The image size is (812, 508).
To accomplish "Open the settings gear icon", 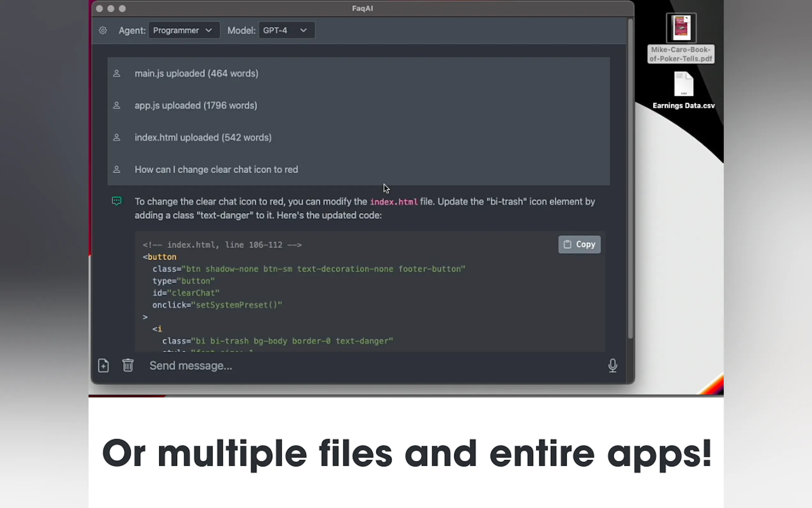I will (x=103, y=30).
